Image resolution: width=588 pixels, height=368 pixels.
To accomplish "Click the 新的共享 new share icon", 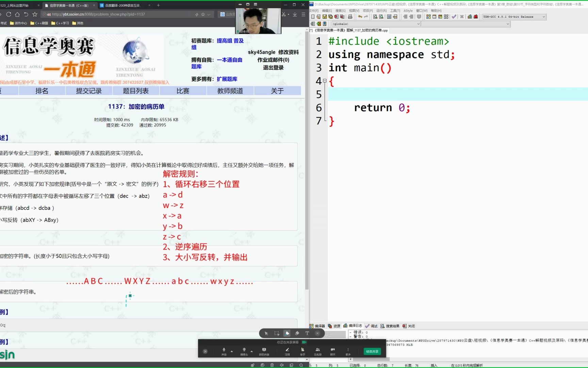I will [264, 351].
